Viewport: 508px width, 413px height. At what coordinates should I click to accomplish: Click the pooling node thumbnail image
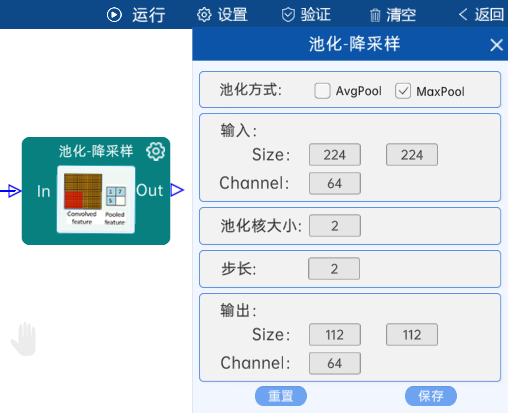coord(96,199)
